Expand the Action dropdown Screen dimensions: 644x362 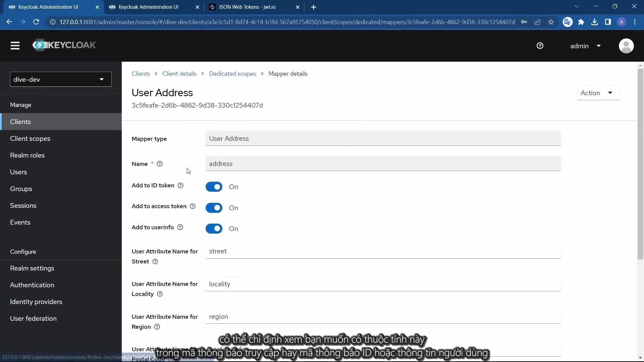click(x=598, y=93)
